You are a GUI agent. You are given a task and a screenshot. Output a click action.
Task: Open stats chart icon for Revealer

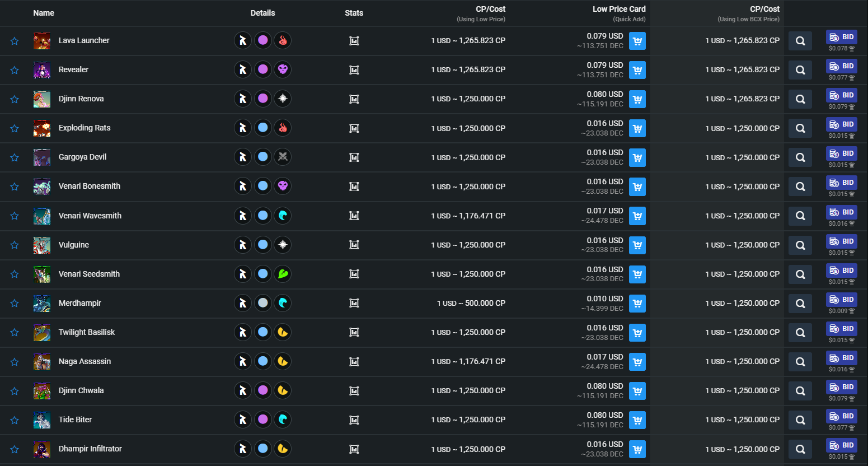(x=354, y=70)
